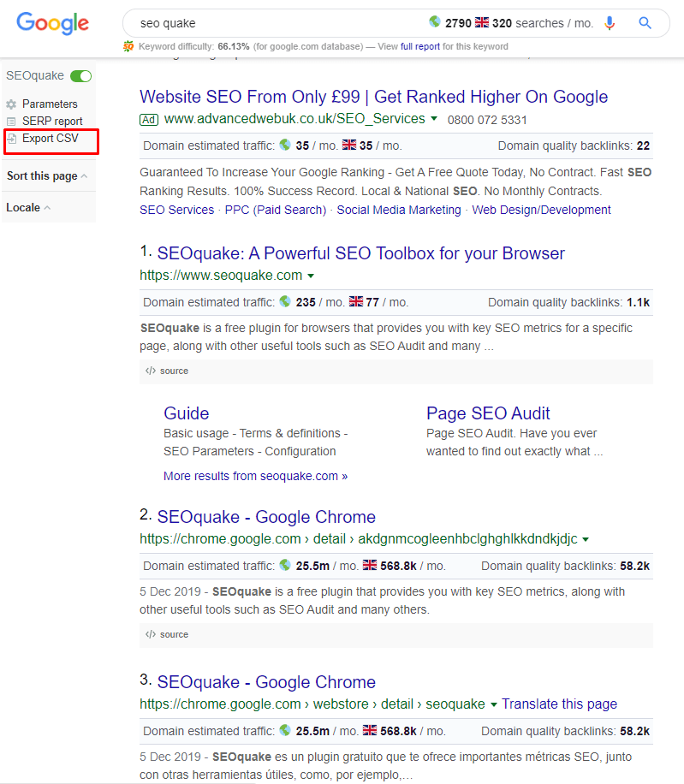Open dropdown arrow after akdgnmcogleenhbclghghlkkdndkjdjc URL

(x=586, y=539)
